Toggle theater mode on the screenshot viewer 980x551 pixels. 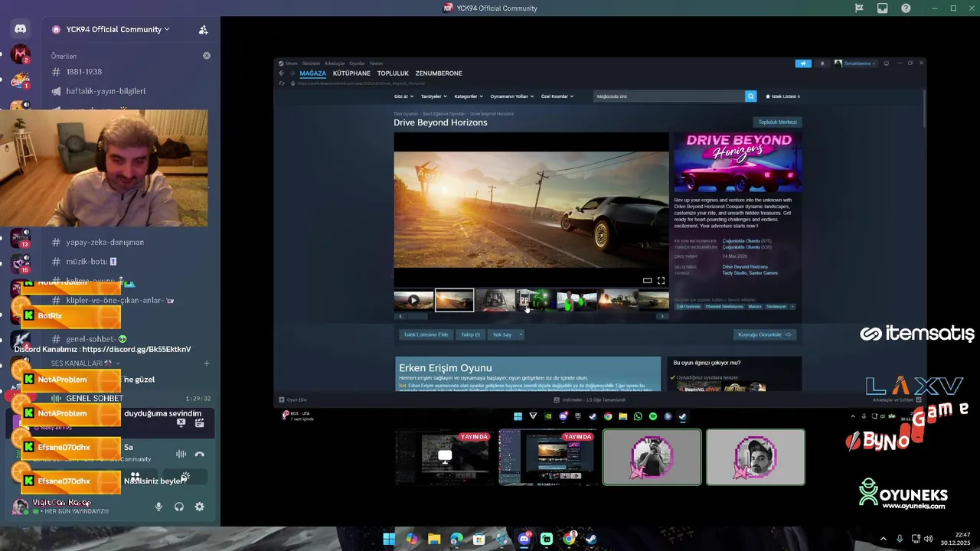coord(647,281)
